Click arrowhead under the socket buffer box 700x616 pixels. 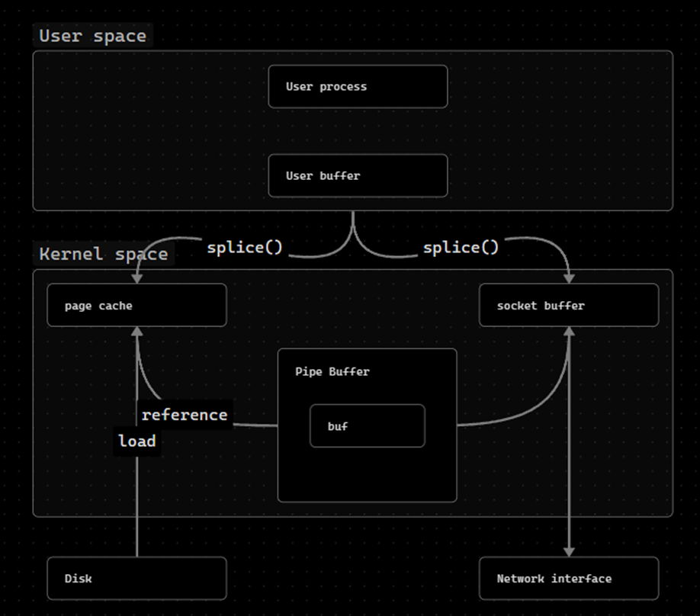click(569, 332)
